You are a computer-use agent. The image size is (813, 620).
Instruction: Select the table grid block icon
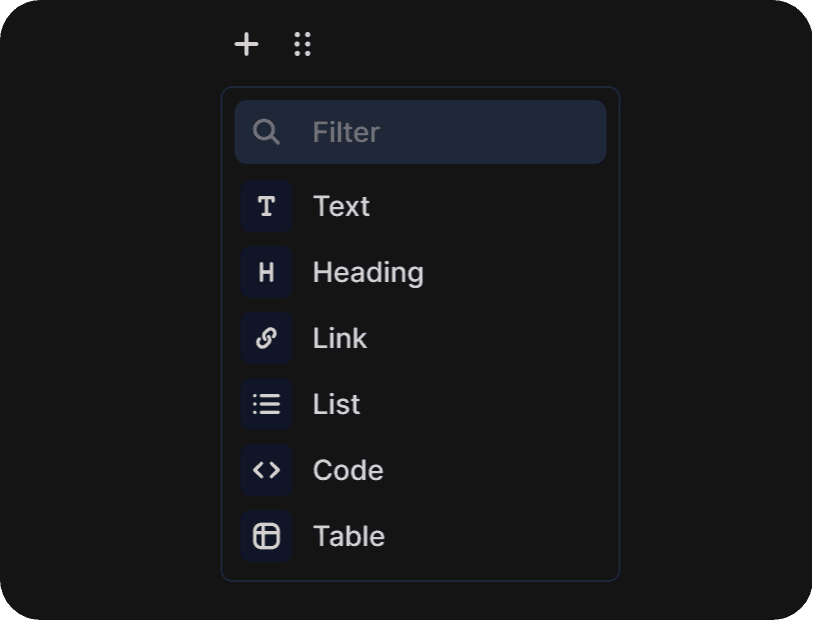tap(267, 536)
